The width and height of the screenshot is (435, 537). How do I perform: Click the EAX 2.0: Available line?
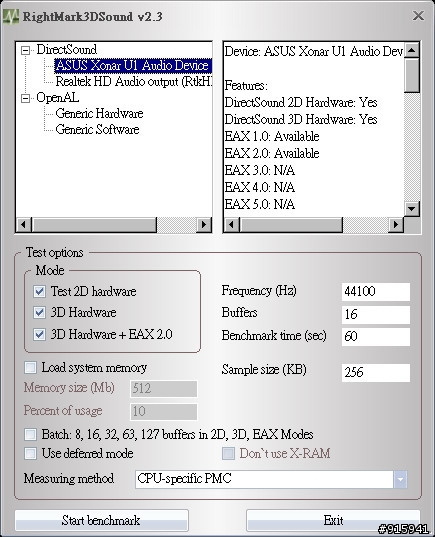tap(272, 153)
